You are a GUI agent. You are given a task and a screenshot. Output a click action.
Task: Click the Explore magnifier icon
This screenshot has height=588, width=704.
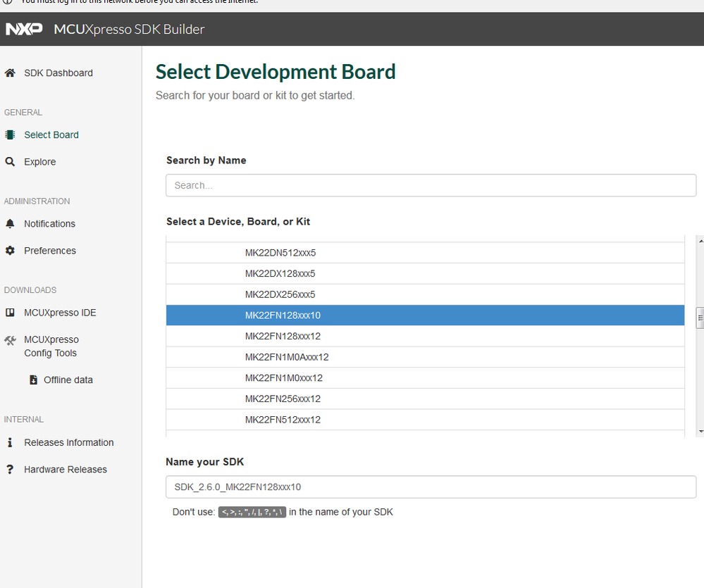tap(10, 161)
